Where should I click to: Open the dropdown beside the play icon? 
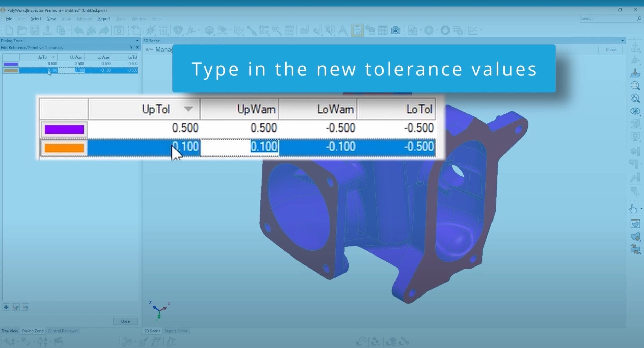(437, 30)
